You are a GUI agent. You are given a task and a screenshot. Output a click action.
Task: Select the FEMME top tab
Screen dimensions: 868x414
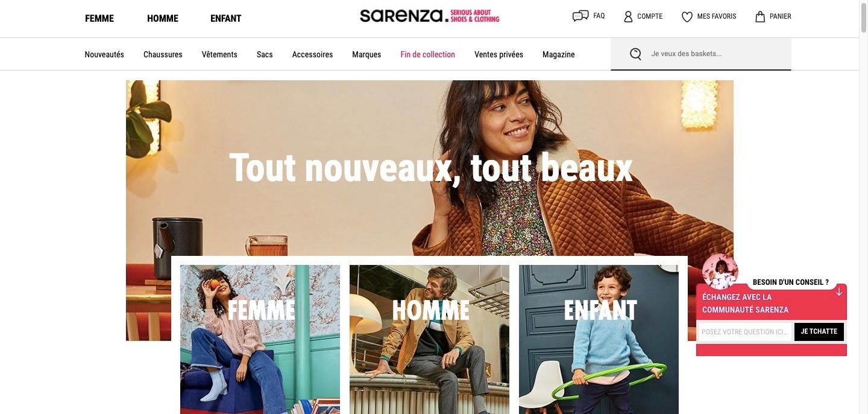[99, 18]
